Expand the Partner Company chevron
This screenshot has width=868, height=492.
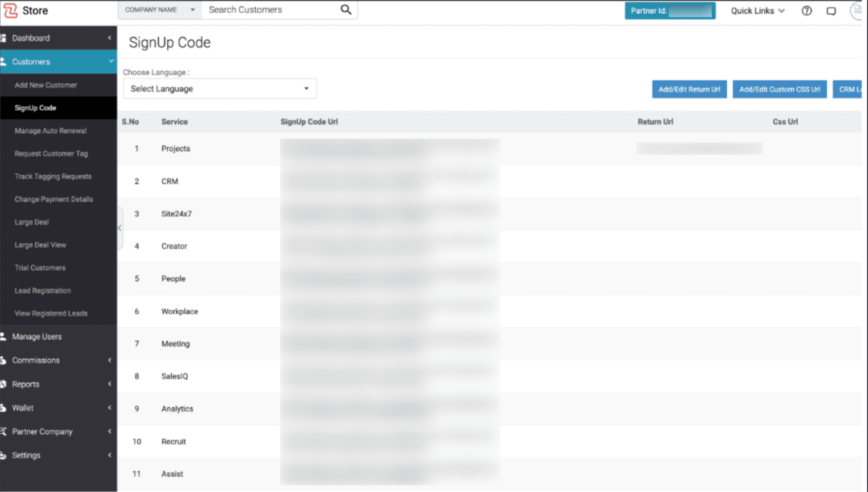(109, 431)
